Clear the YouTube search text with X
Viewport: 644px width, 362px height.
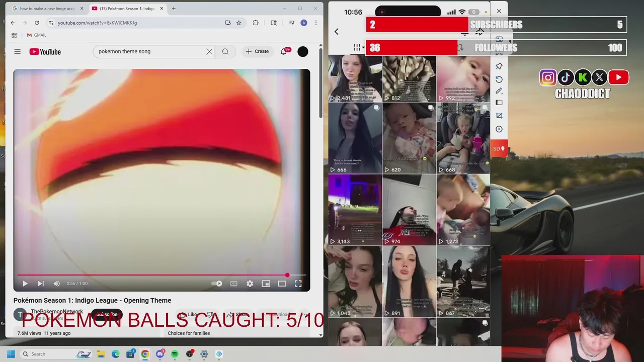click(x=209, y=51)
